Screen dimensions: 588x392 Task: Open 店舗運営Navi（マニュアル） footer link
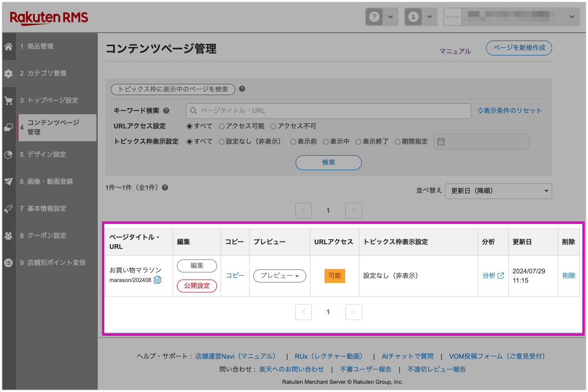tap(236, 356)
